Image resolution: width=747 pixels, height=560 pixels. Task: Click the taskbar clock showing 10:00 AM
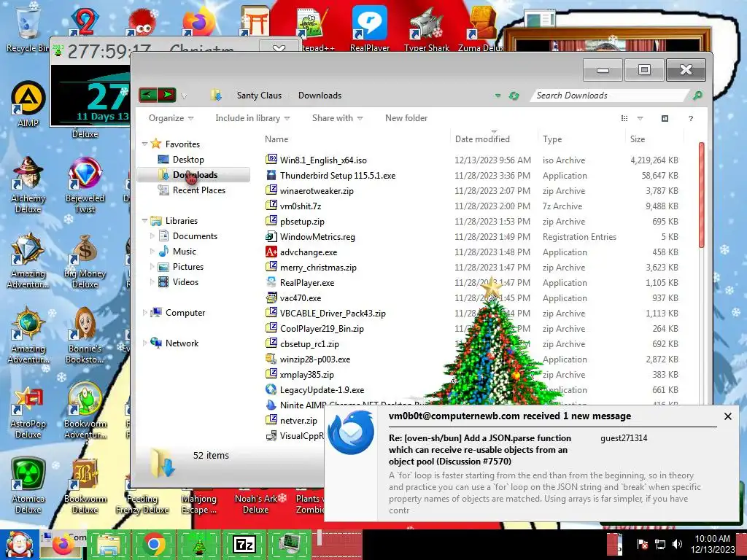click(713, 544)
